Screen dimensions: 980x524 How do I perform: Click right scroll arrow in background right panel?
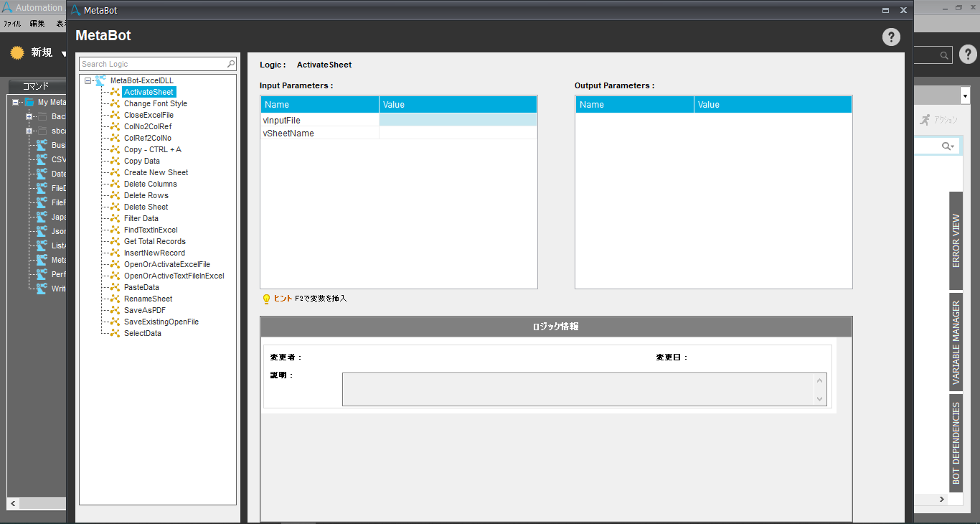[x=942, y=499]
